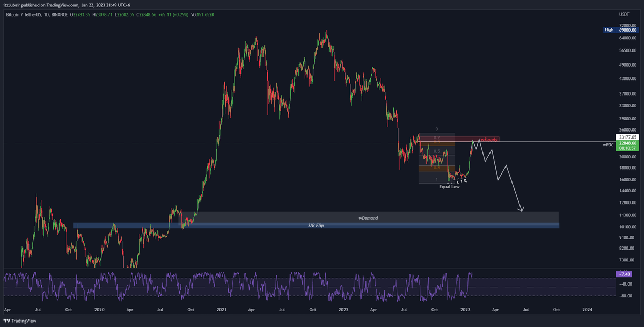This screenshot has width=644, height=327.
Task: Click the 2020 time axis label
Action: pyautogui.click(x=99, y=310)
